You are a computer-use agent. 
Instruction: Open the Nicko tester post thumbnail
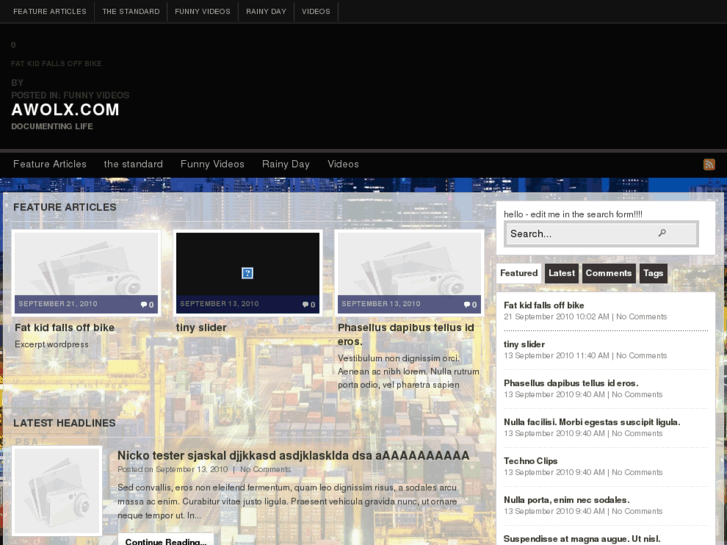tap(57, 491)
